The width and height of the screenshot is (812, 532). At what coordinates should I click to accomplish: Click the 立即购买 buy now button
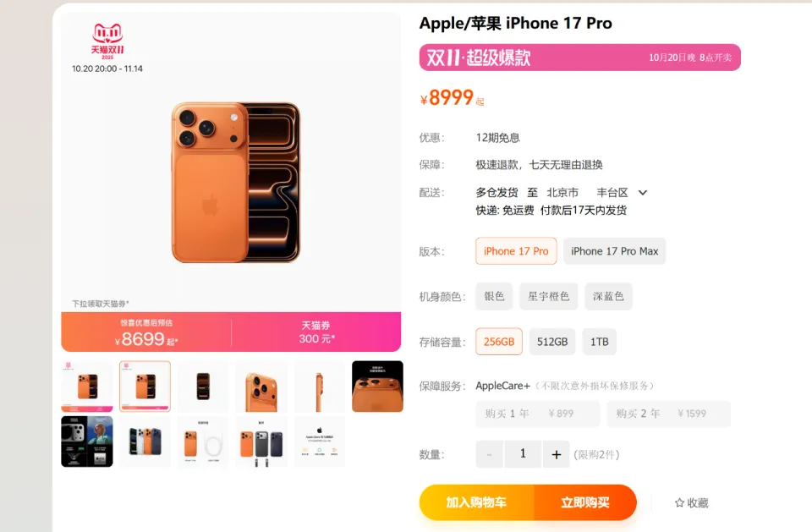pyautogui.click(x=585, y=502)
